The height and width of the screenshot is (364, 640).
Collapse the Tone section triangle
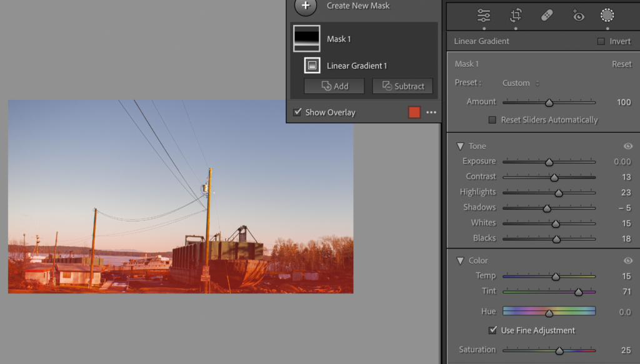(460, 146)
